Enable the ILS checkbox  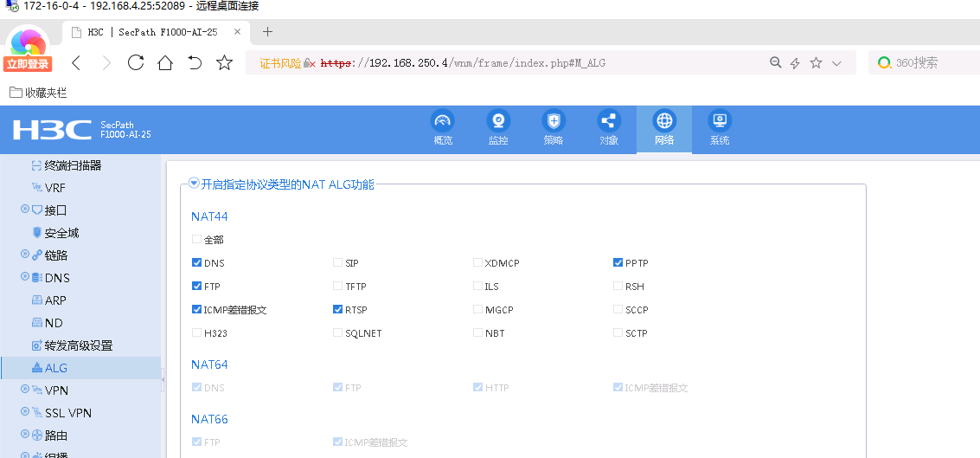click(477, 286)
